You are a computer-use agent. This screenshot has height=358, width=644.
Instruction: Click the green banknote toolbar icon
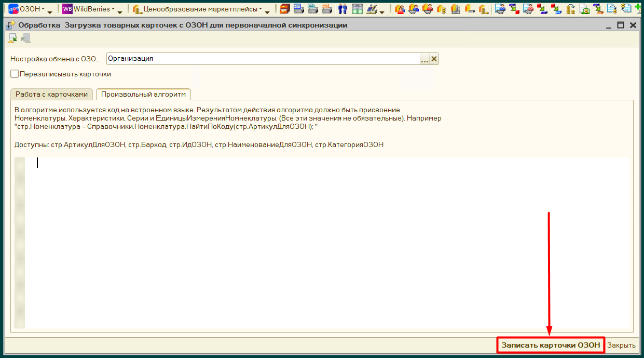point(357,9)
